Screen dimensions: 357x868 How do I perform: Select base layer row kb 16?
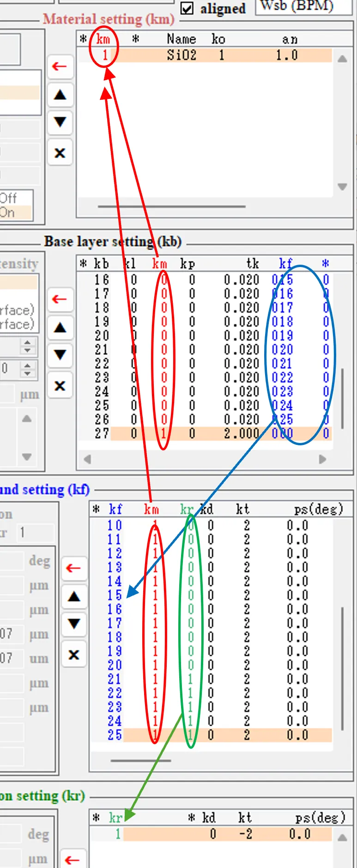(205, 279)
